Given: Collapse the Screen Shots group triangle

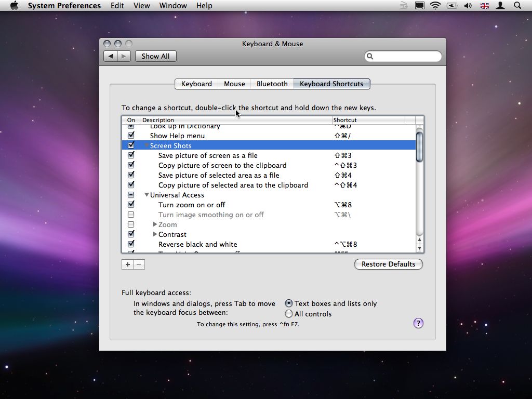Looking at the screenshot, I should 147,145.
